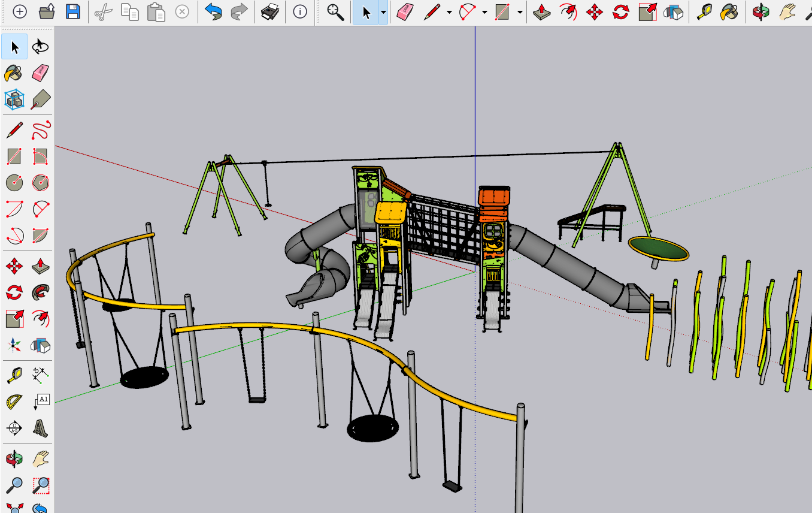The height and width of the screenshot is (513, 812).
Task: Select the 2 Point Arc tool
Action: coord(41,209)
